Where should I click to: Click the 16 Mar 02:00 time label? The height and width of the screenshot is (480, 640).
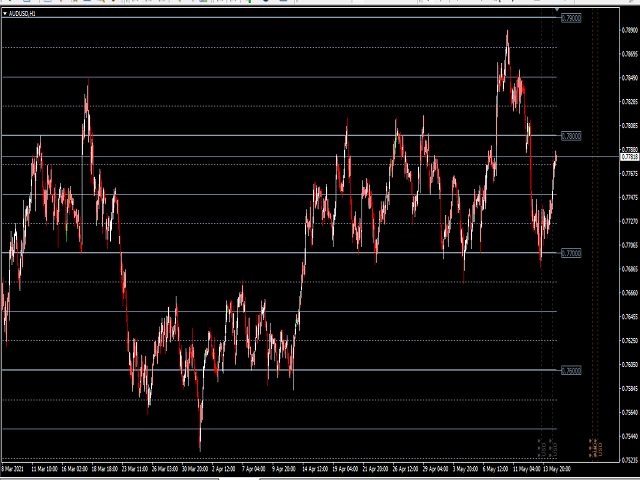(74, 469)
